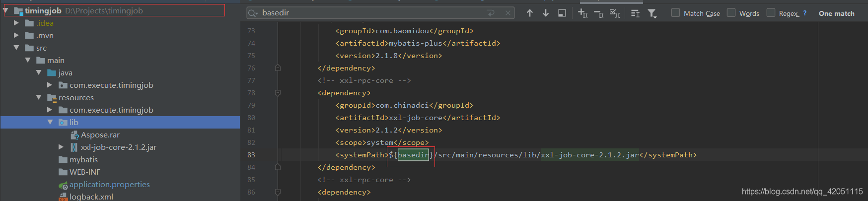Click scope system text on line 82
This screenshot has height=201, width=868.
(380, 142)
